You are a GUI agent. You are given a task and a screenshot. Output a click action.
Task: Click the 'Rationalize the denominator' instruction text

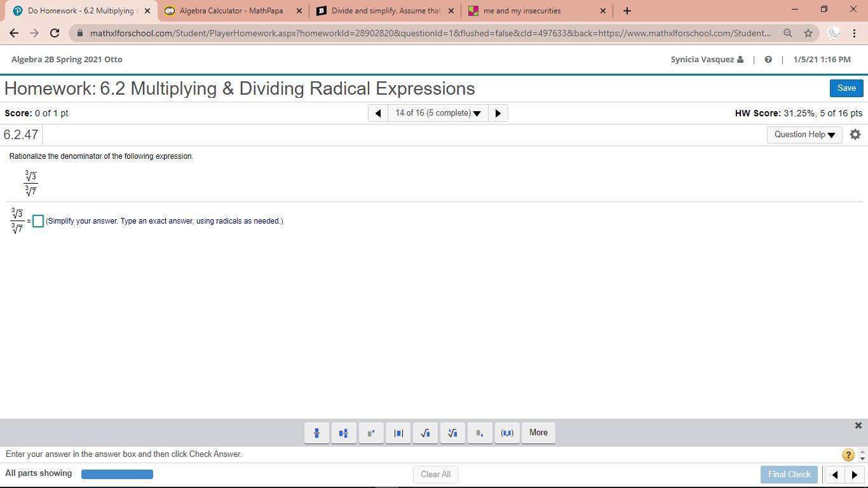point(101,156)
